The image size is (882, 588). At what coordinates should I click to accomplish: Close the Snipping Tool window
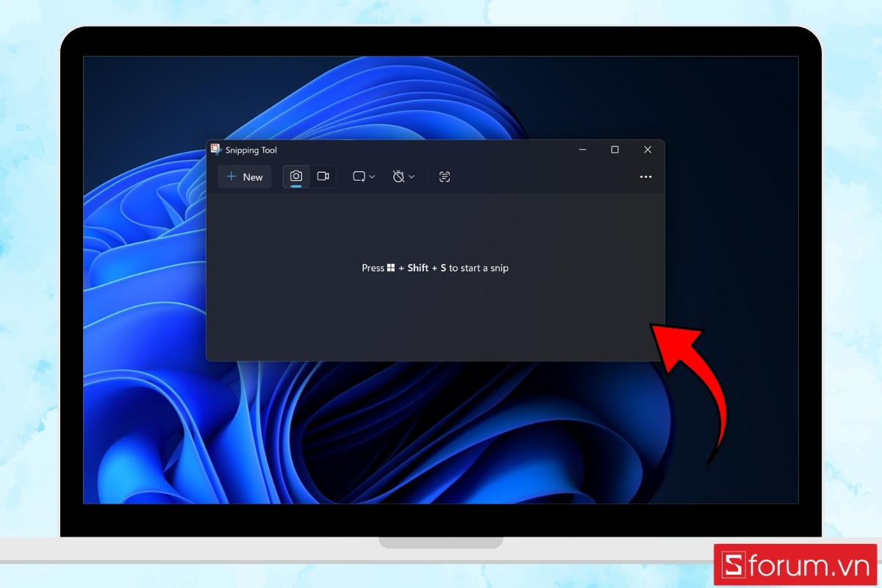[648, 149]
